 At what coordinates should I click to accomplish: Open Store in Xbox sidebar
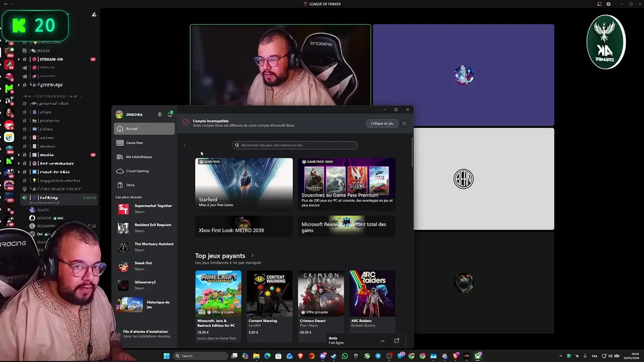tap(144, 185)
